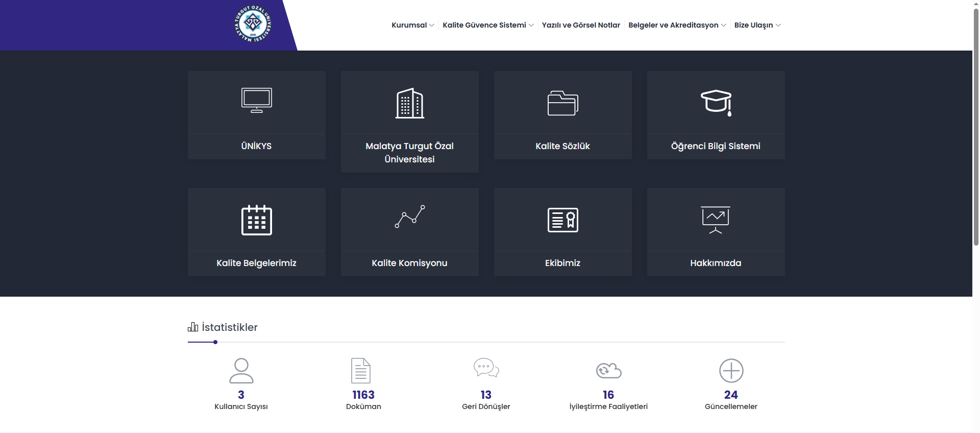The width and height of the screenshot is (980, 433).
Task: Go to Öğrenci Bilgi Sistemi label
Action: pos(716,147)
